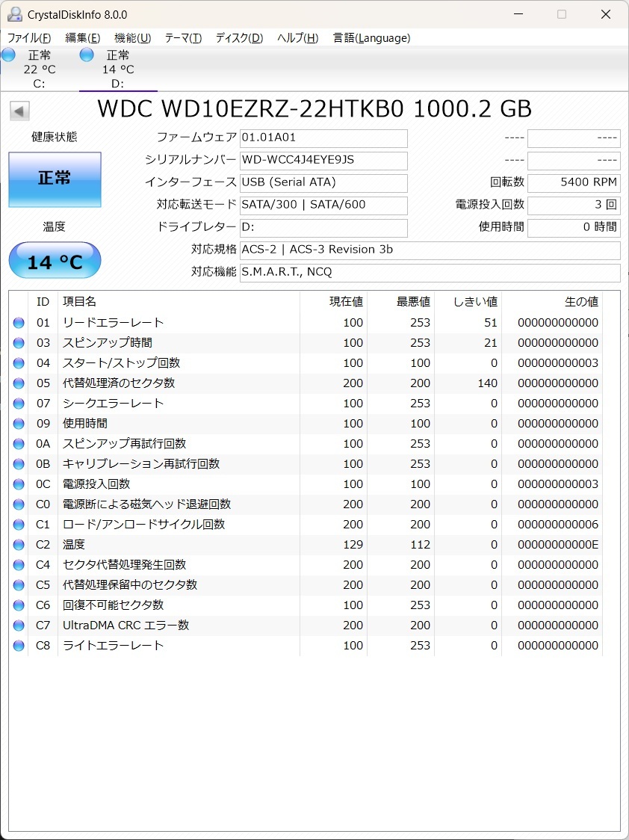Click the features field S.M.A.R.T., NCQ
This screenshot has width=629, height=840.
click(x=430, y=273)
